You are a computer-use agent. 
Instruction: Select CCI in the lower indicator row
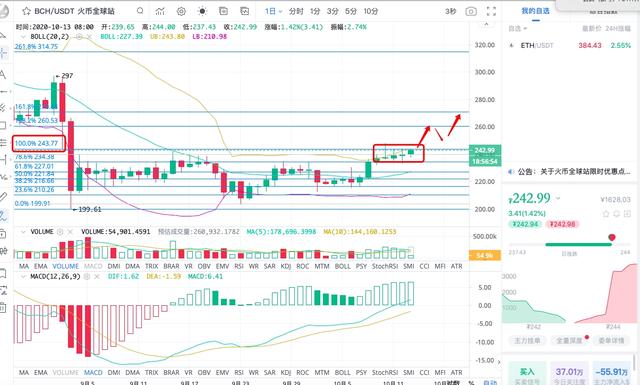(424, 372)
